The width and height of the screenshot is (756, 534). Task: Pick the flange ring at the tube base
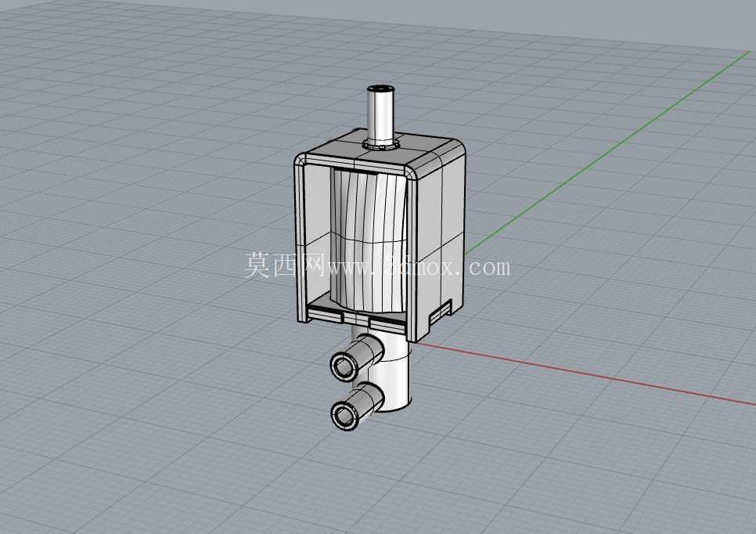[381, 143]
